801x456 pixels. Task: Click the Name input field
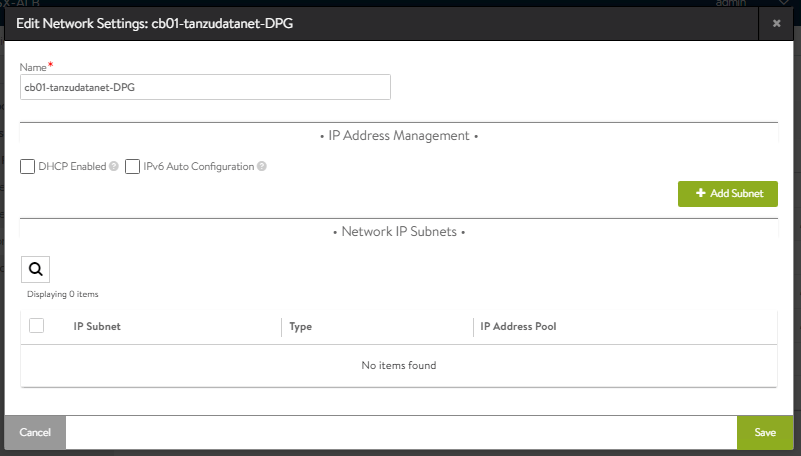pos(205,87)
